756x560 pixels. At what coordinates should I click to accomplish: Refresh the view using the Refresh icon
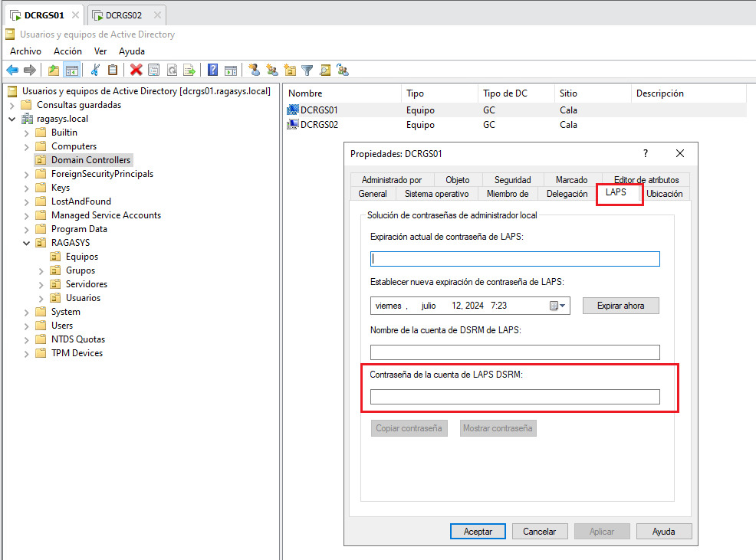click(x=171, y=70)
